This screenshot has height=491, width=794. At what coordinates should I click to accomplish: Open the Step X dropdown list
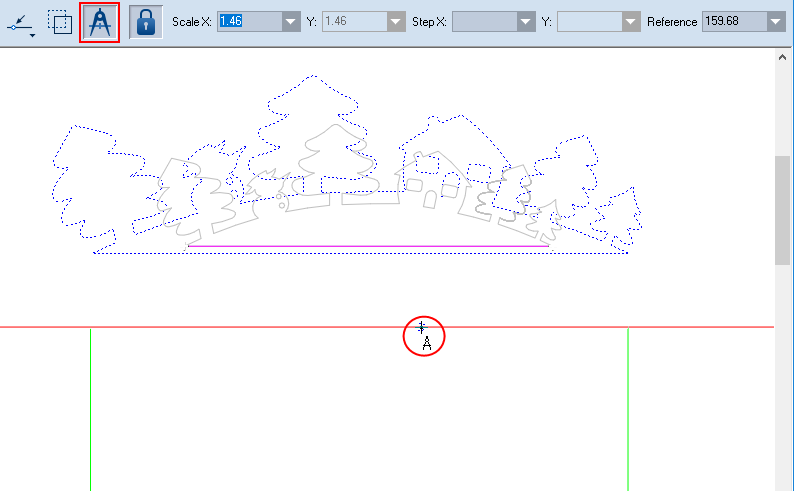(525, 21)
